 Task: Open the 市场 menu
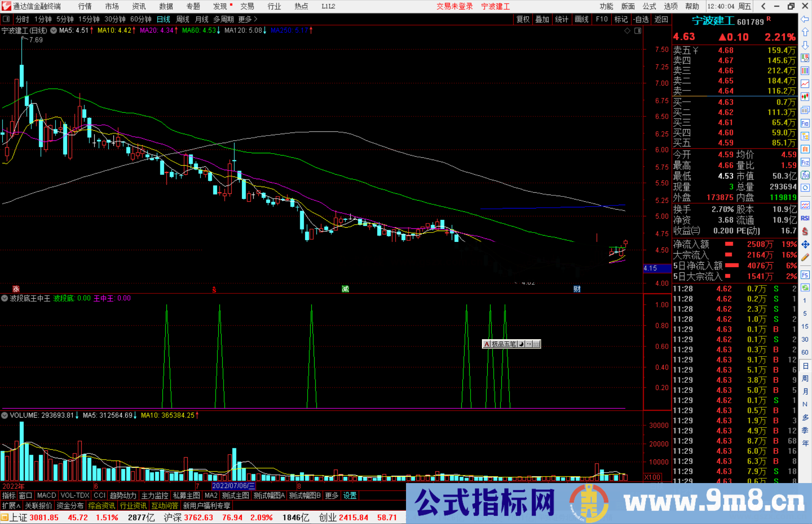112,6
